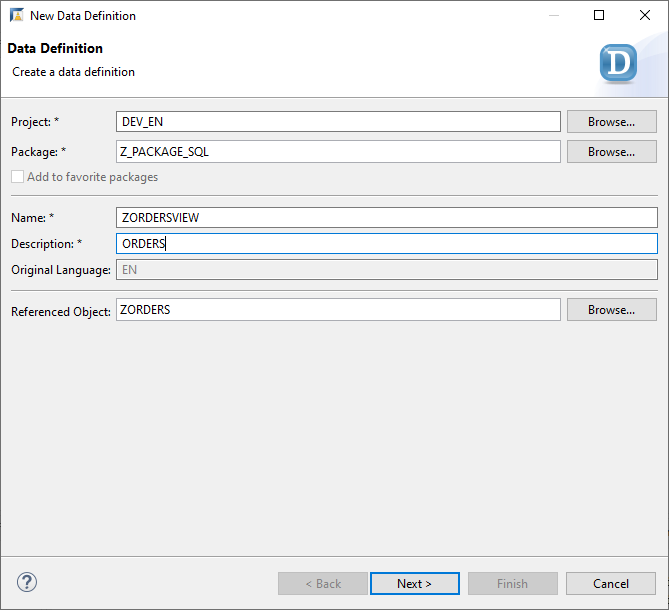
Task: Click the 'Data Definition' heading
Action: click(x=55, y=48)
